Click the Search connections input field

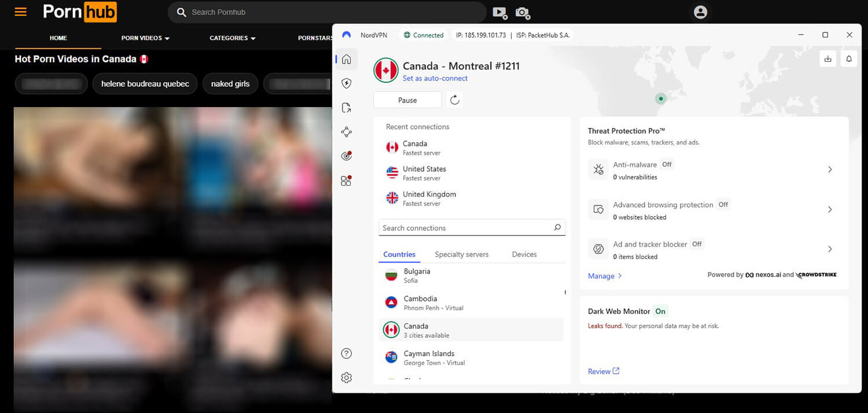pyautogui.click(x=466, y=228)
